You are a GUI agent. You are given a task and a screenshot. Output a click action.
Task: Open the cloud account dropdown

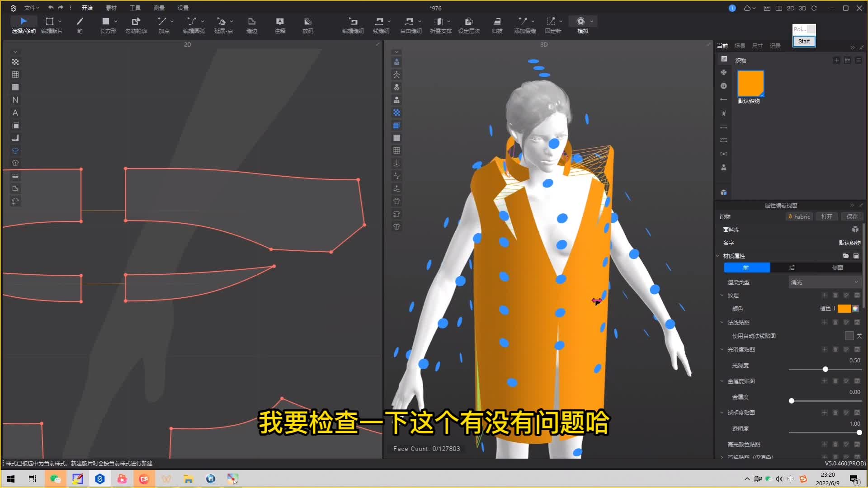tap(750, 8)
